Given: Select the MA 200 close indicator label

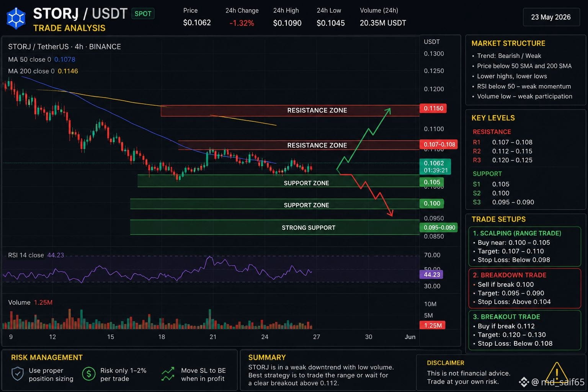Looking at the screenshot, I should [x=43, y=71].
